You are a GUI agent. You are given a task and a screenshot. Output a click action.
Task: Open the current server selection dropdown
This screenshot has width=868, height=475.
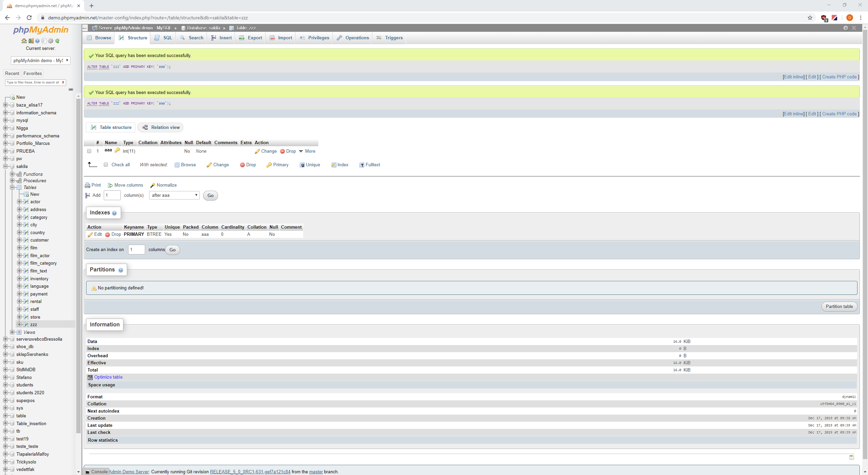tap(40, 60)
